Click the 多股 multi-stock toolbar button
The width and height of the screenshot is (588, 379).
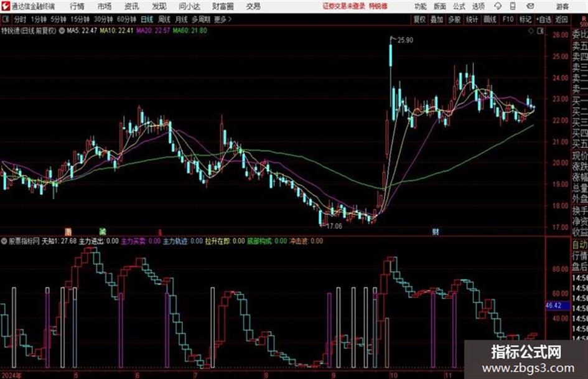pos(454,19)
